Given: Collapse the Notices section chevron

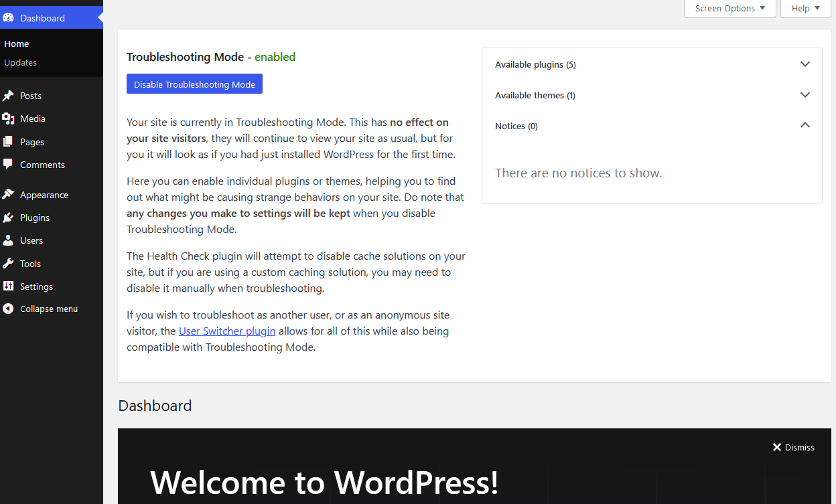Looking at the screenshot, I should (x=805, y=125).
